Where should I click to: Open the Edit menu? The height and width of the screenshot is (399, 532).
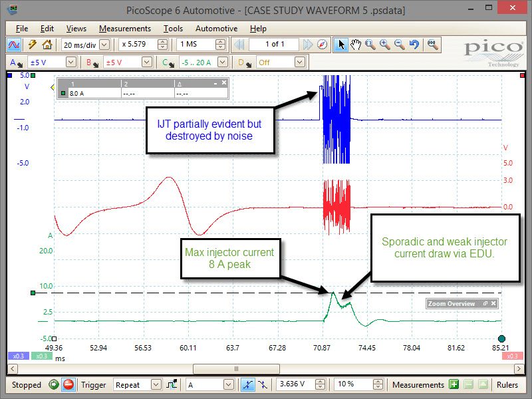tap(47, 29)
